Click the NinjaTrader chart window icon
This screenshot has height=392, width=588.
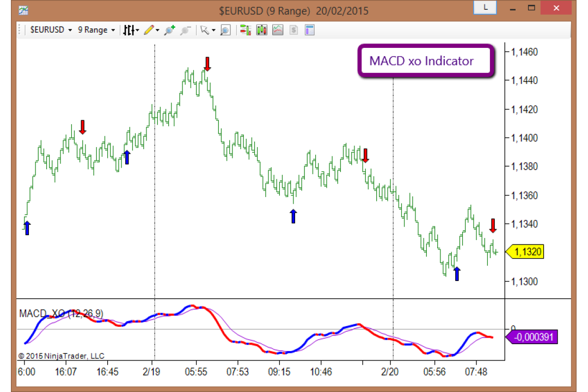(x=23, y=10)
